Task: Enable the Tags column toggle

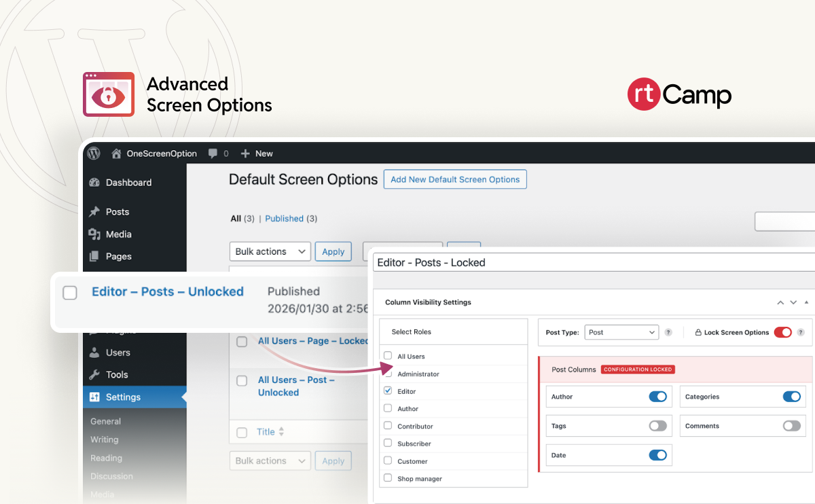Action: [656, 425]
